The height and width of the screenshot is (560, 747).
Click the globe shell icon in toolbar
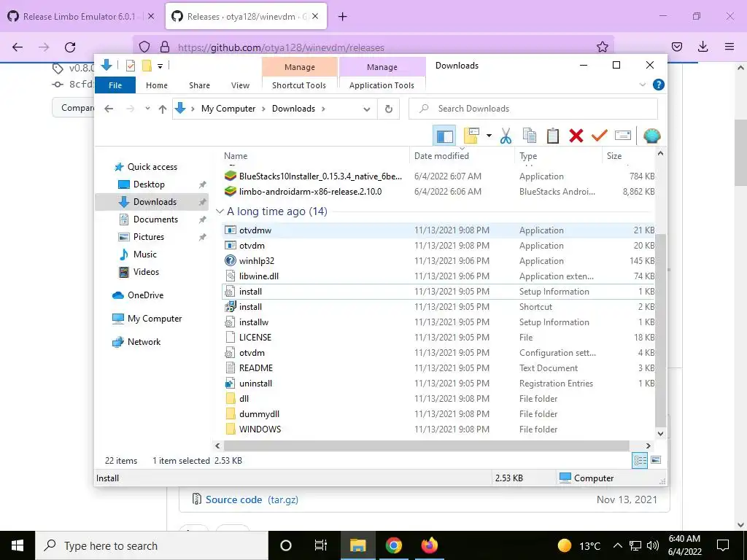pos(651,136)
